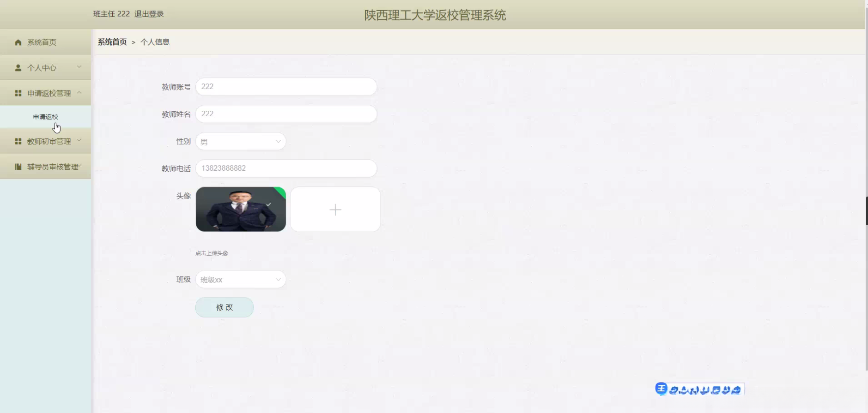Click the 陕西理工大学返校管理系统 title
The height and width of the screenshot is (413, 868).
coord(435,15)
